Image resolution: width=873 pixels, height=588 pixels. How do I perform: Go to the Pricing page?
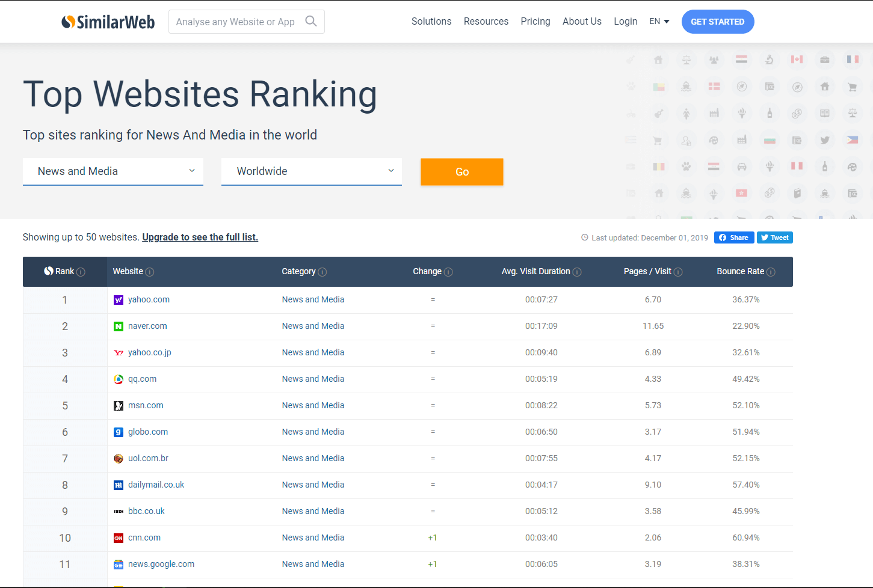535,21
